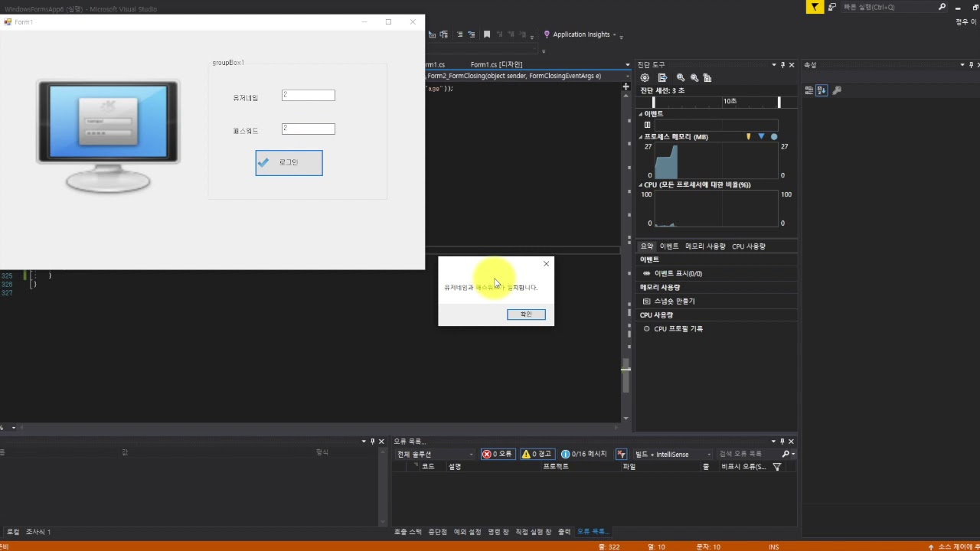The height and width of the screenshot is (551, 980).
Task: Click the diagnostic session export icon
Action: (x=662, y=78)
